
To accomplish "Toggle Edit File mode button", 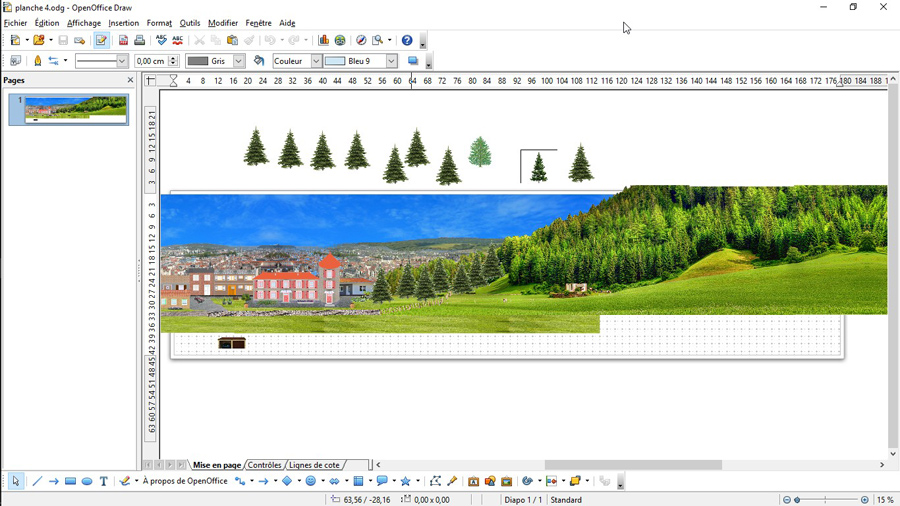I will (101, 41).
